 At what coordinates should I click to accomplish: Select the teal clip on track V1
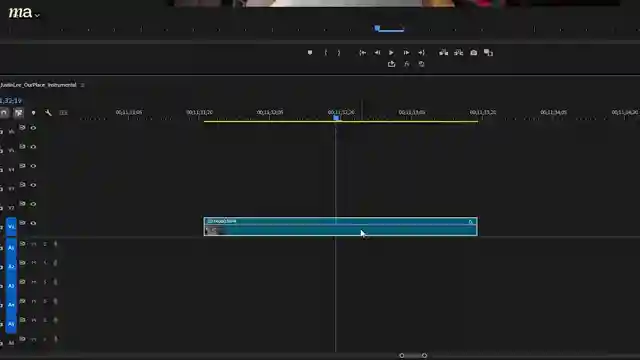click(x=340, y=227)
